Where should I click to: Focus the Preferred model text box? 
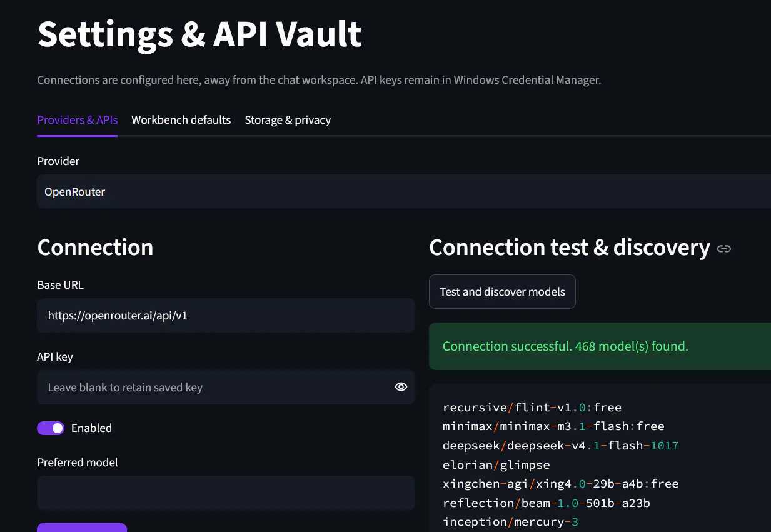pos(226,493)
